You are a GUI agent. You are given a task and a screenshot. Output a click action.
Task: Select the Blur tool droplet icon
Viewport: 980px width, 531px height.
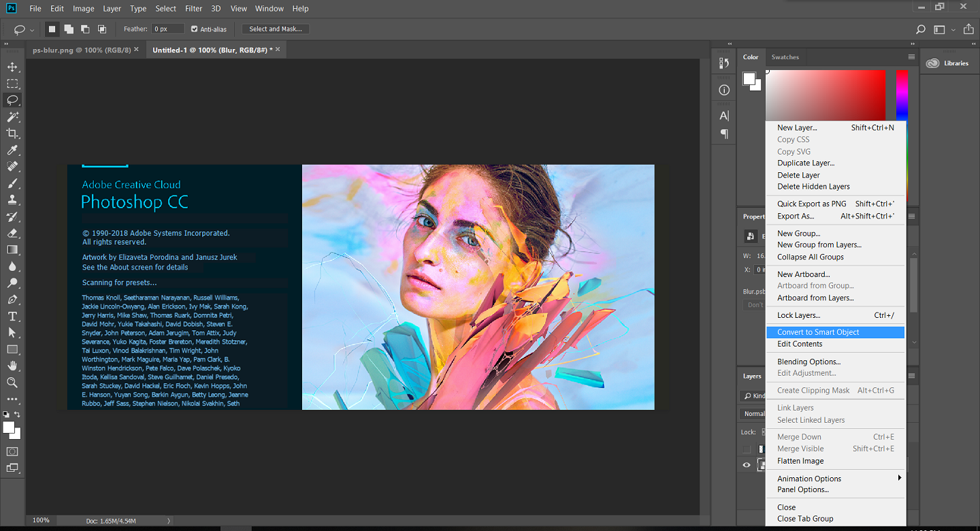tap(12, 266)
